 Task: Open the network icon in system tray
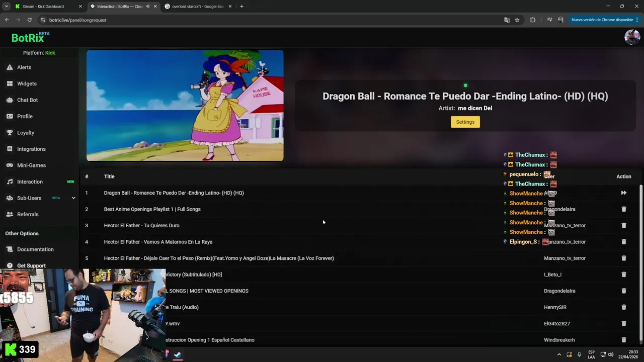click(x=603, y=354)
